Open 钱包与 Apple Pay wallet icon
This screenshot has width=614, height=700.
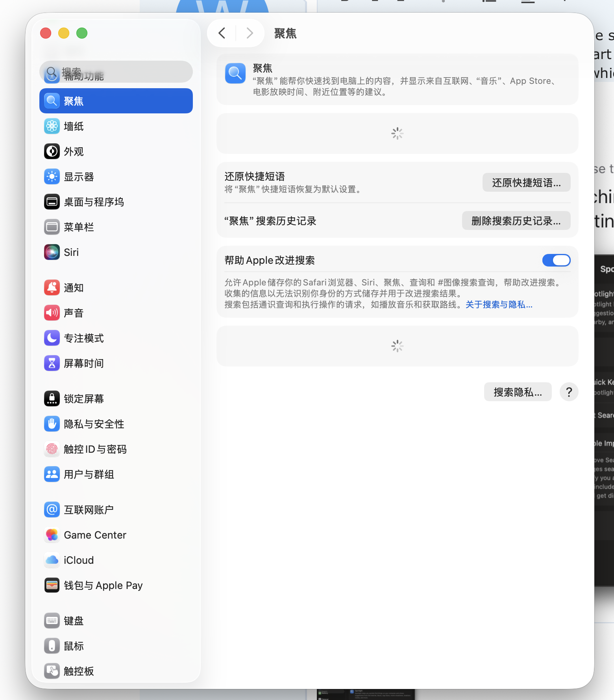pyautogui.click(x=52, y=585)
